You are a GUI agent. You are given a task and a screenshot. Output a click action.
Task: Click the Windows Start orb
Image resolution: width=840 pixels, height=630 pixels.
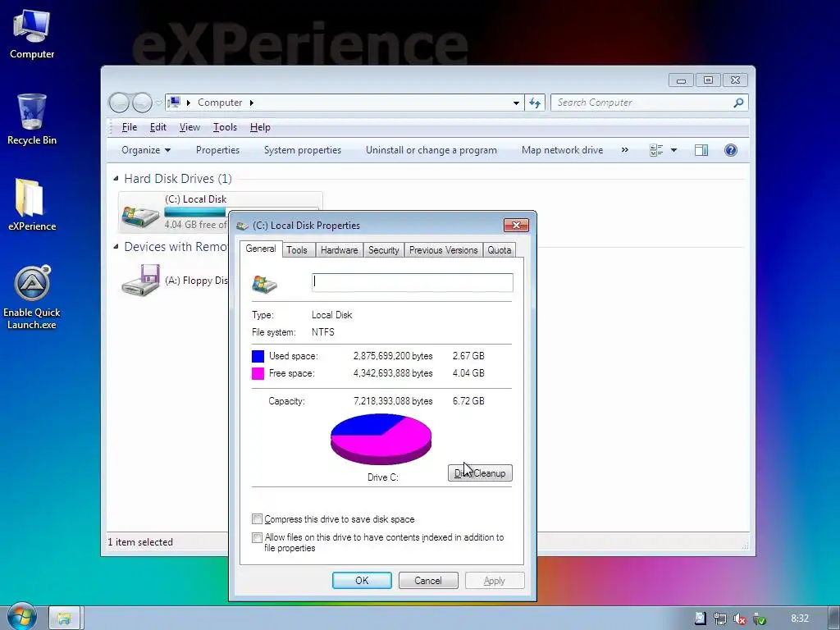22,617
